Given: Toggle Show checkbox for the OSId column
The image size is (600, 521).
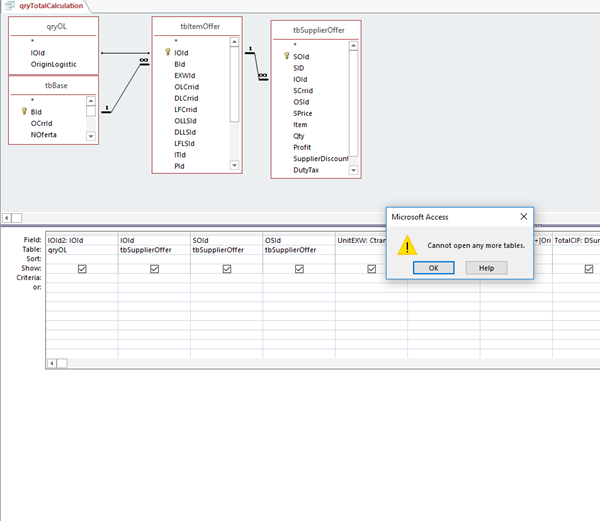Looking at the screenshot, I should click(x=299, y=269).
